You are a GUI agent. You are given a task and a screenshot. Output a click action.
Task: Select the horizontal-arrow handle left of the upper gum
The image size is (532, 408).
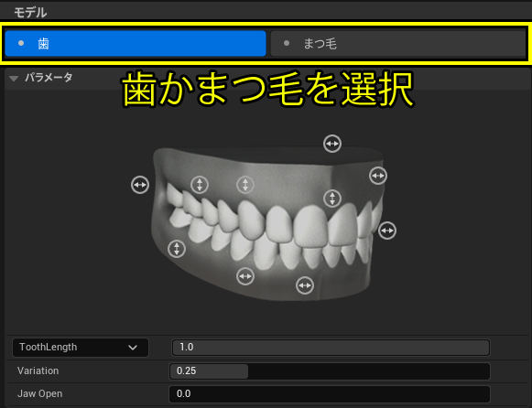pos(140,185)
